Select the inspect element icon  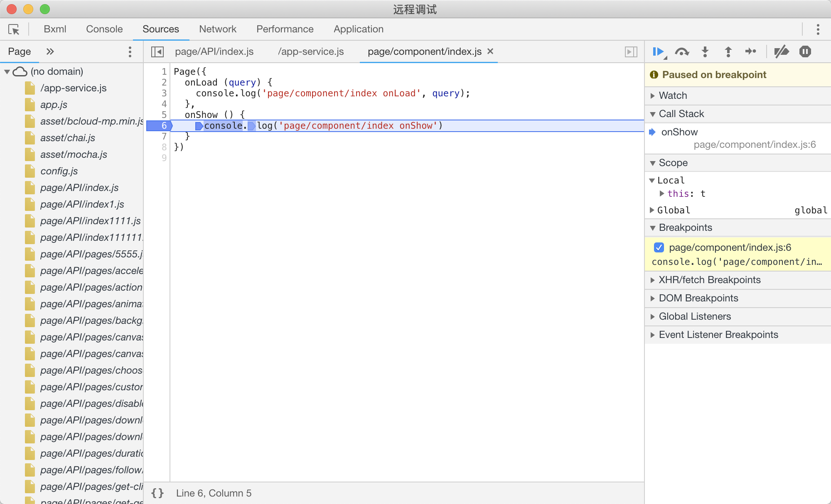pyautogui.click(x=14, y=29)
